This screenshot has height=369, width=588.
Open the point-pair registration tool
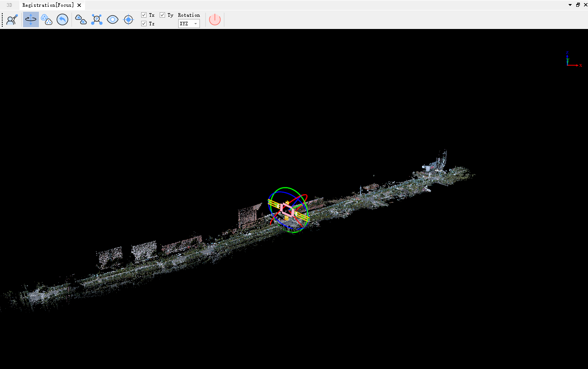click(x=97, y=19)
